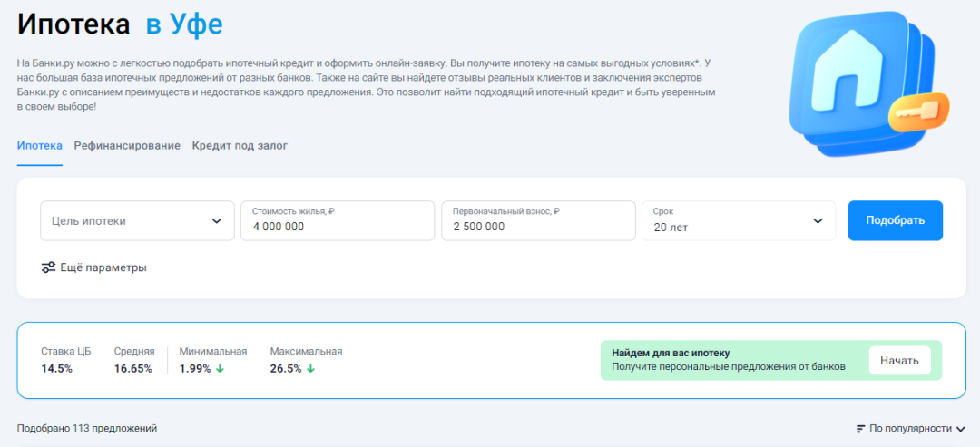The height and width of the screenshot is (447, 980).
Task: Click the Найдем для вас ипотеку heading
Action: pyautogui.click(x=671, y=353)
